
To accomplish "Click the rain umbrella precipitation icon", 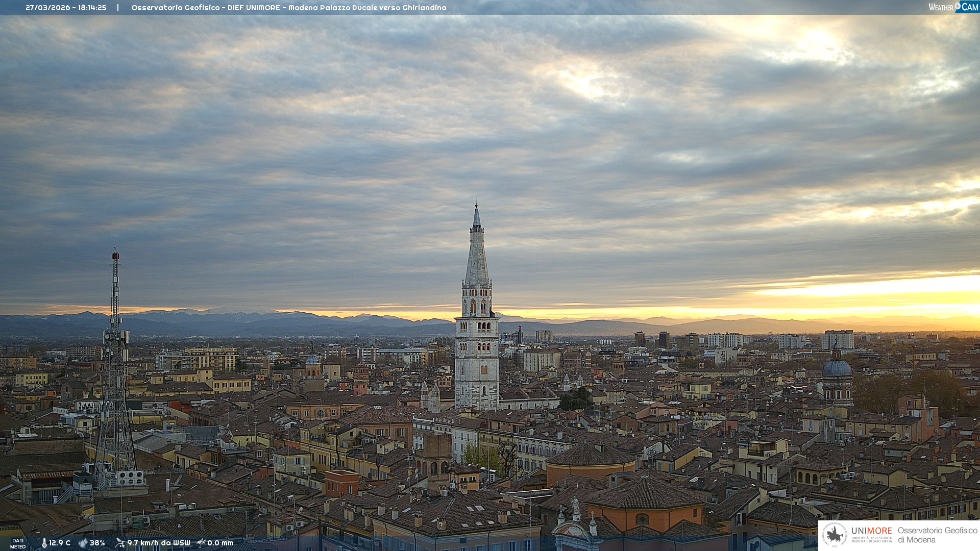I will pos(201,543).
